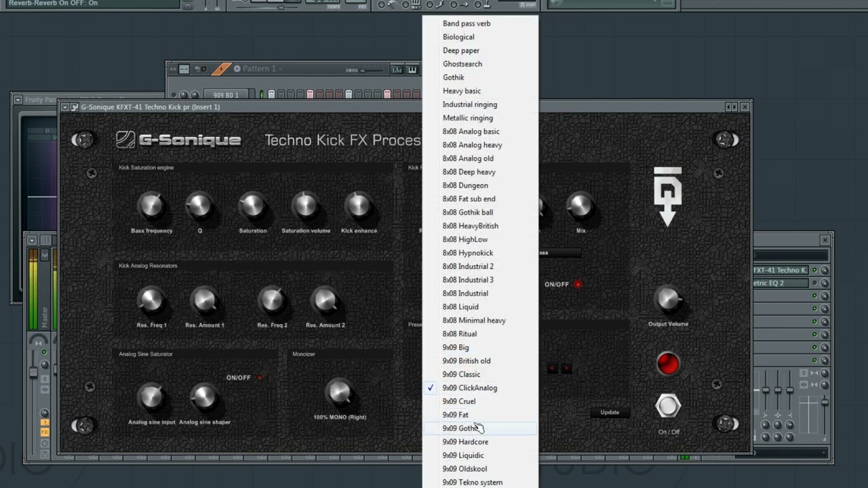The image size is (868, 488).
Task: Click the 909 BD 1 channel pan knob
Action: point(184,95)
